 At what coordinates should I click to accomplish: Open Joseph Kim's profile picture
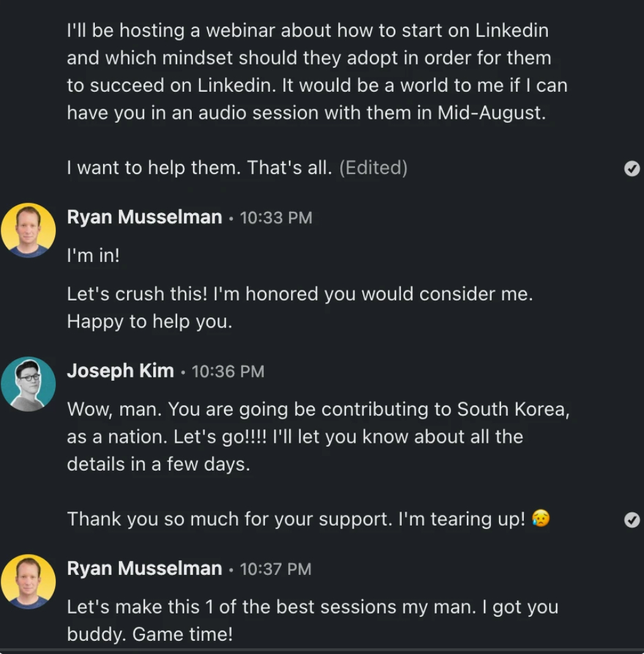28,384
